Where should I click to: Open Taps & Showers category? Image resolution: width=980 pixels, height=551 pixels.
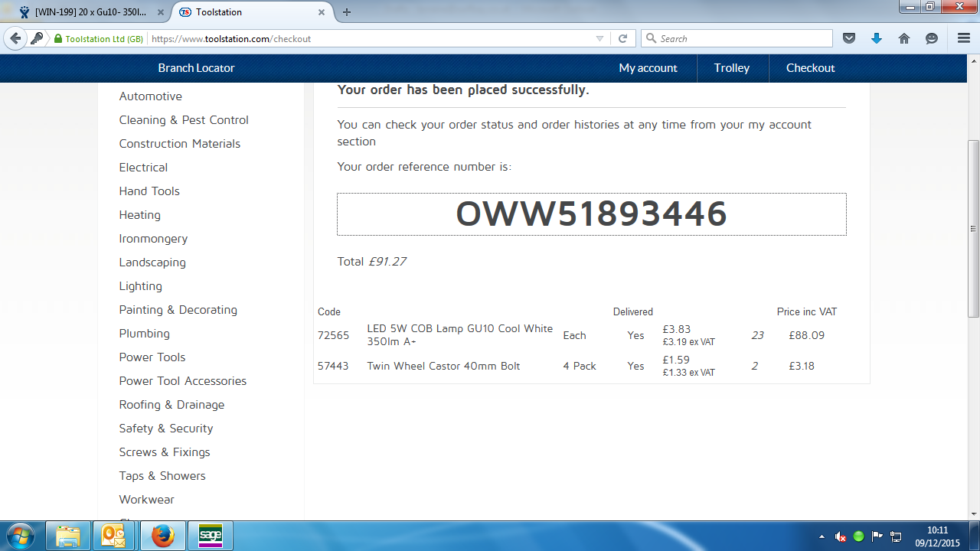click(x=162, y=476)
